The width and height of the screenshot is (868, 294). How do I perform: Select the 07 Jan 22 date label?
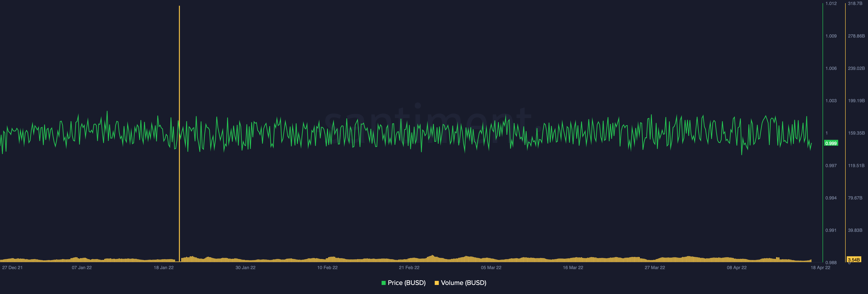coord(82,268)
